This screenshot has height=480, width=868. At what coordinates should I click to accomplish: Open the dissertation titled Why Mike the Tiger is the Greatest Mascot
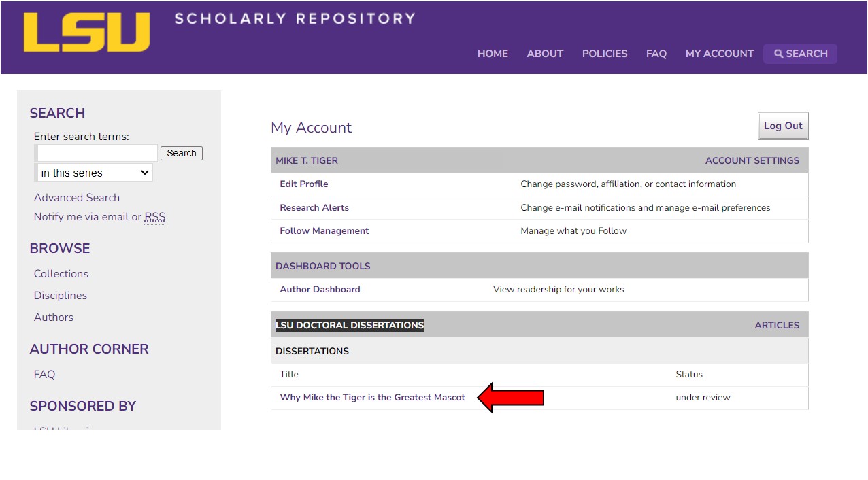pyautogui.click(x=372, y=397)
